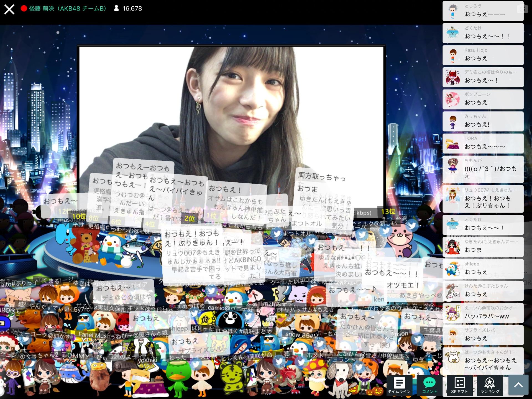Collapse panel with up chevron button
The width and height of the screenshot is (532, 399).
coord(518,385)
